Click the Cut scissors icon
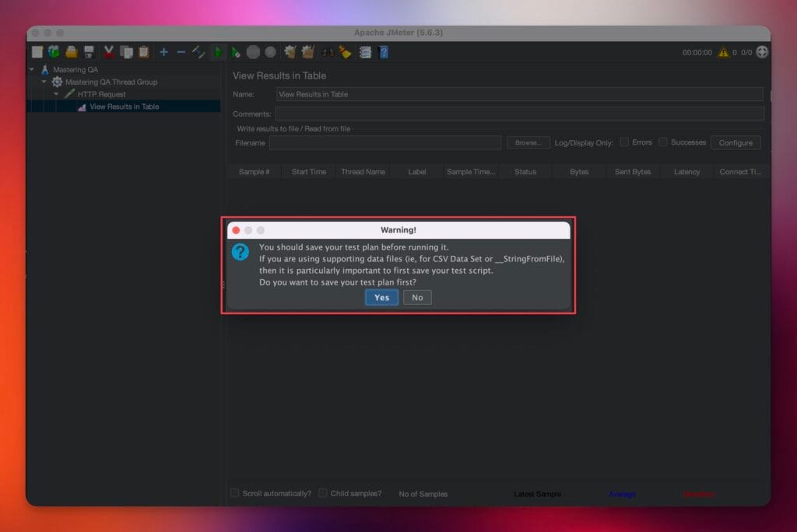Image resolution: width=797 pixels, height=532 pixels. click(108, 52)
